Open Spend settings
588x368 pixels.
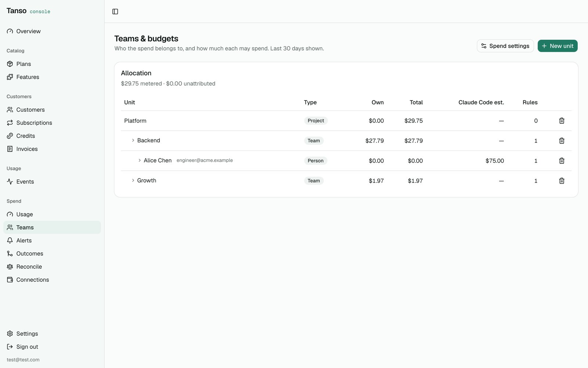(x=505, y=46)
